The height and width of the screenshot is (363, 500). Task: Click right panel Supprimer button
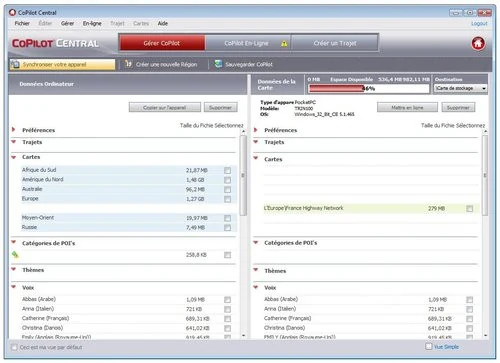point(458,108)
